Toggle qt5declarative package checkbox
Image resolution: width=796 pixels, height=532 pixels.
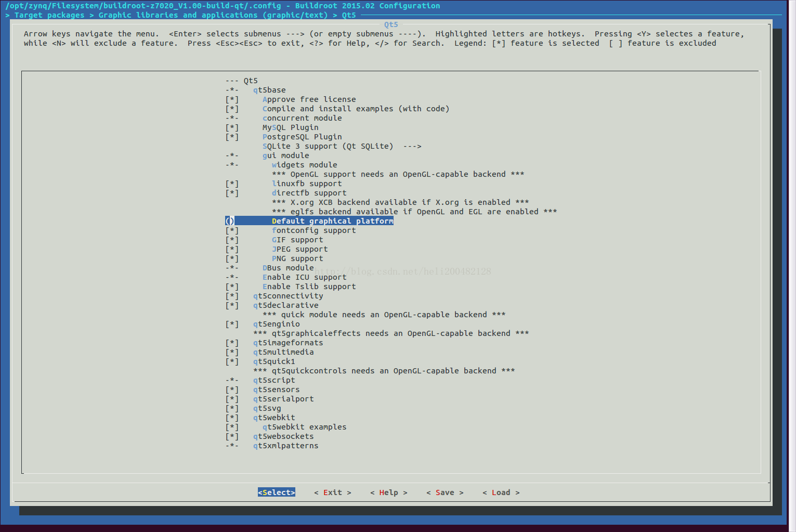pyautogui.click(x=232, y=305)
